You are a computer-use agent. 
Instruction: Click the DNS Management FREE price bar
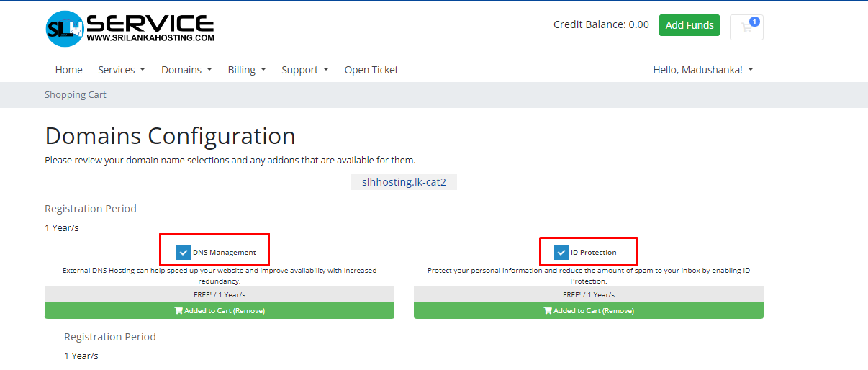pyautogui.click(x=220, y=294)
